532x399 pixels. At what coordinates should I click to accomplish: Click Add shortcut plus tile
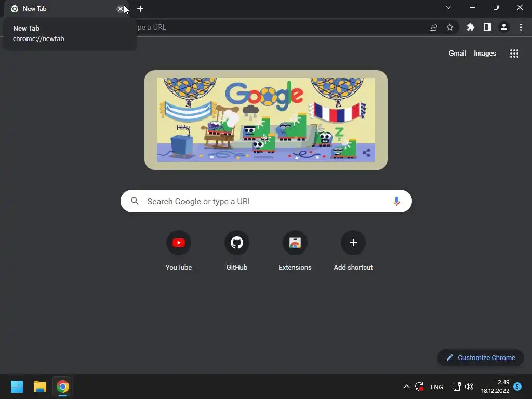pyautogui.click(x=353, y=250)
